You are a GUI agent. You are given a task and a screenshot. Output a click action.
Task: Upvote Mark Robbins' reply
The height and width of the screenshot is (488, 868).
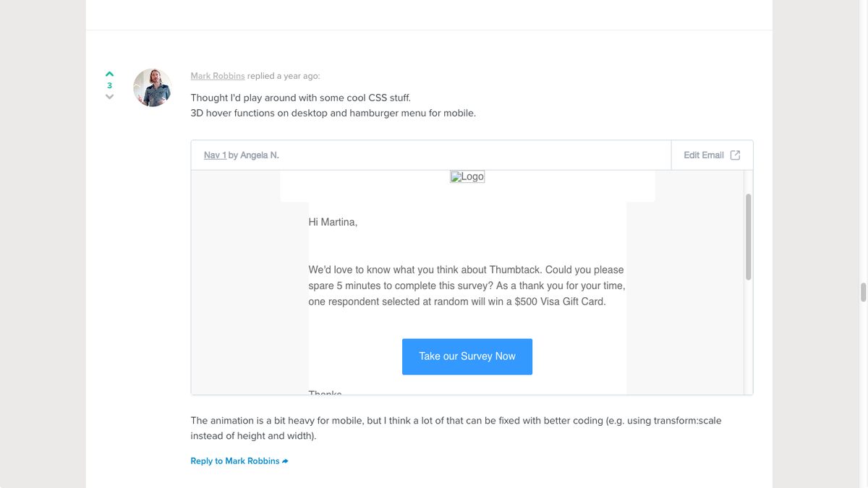tap(109, 74)
